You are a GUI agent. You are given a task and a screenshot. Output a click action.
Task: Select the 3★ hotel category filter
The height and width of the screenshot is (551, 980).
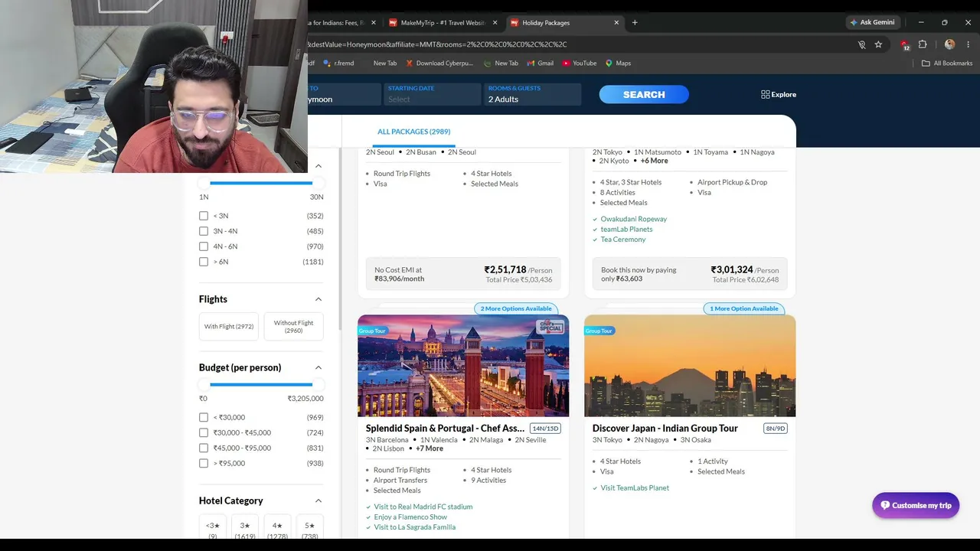tap(245, 527)
